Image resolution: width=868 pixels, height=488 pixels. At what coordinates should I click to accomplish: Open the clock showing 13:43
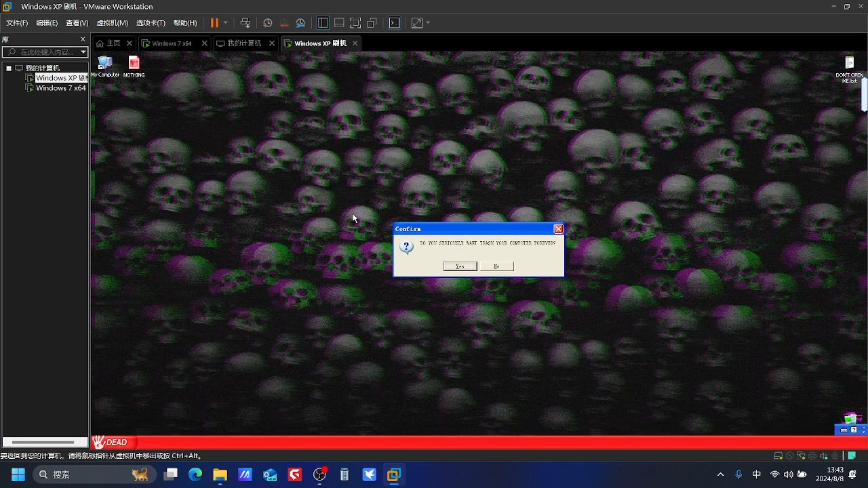(830, 474)
